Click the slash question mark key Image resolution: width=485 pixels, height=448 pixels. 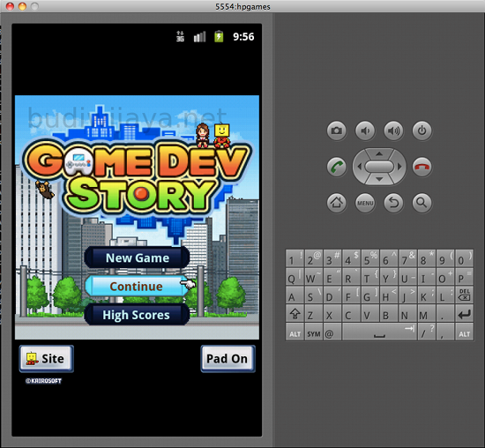click(x=427, y=332)
